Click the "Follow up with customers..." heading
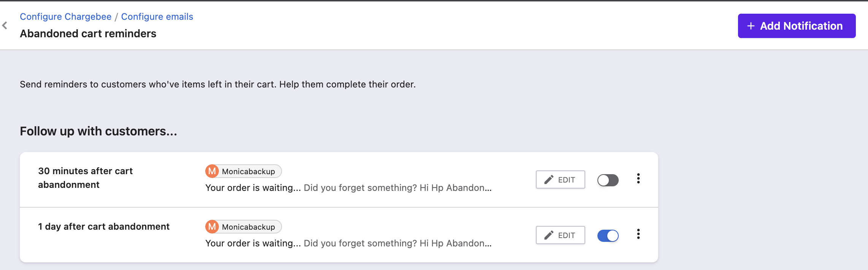Viewport: 868px width, 270px height. pos(98,131)
